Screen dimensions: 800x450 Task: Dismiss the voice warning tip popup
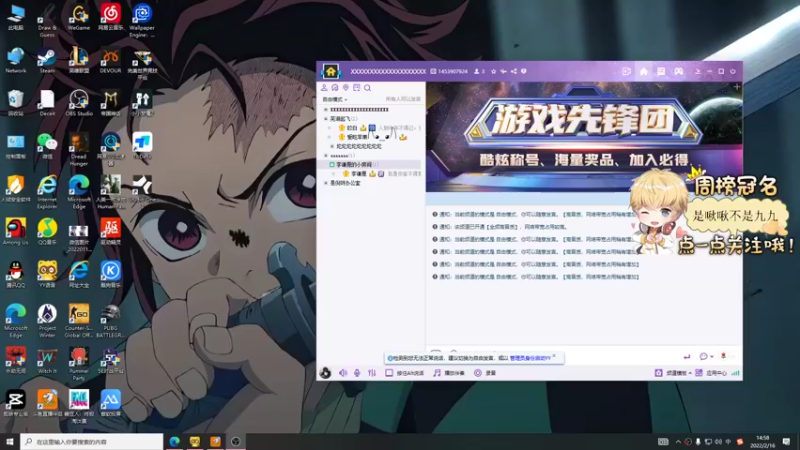pos(554,356)
